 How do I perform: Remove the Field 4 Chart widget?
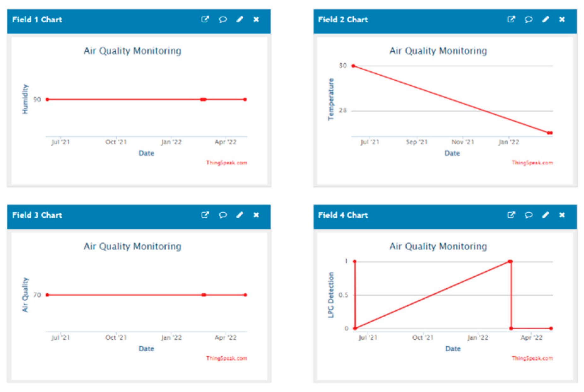562,215
